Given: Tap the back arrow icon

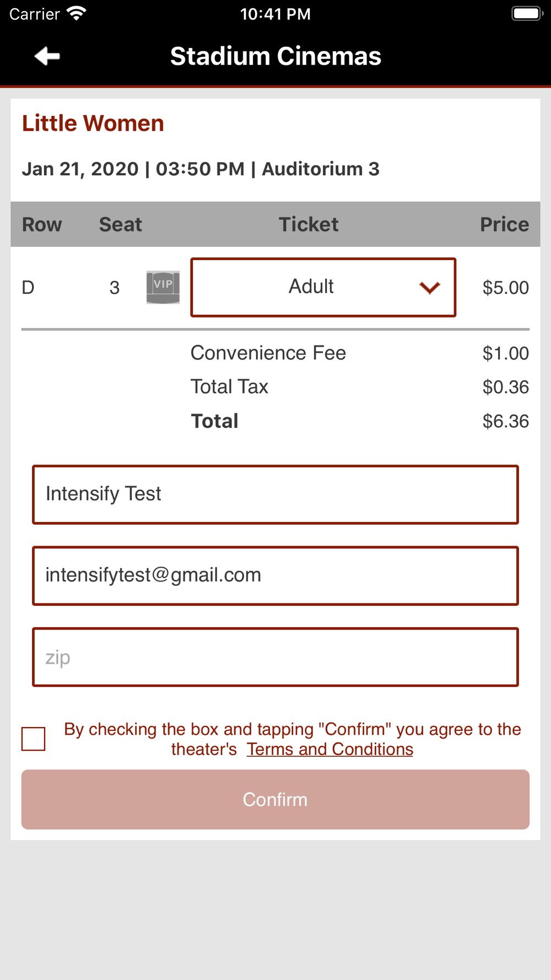Looking at the screenshot, I should click(x=47, y=56).
